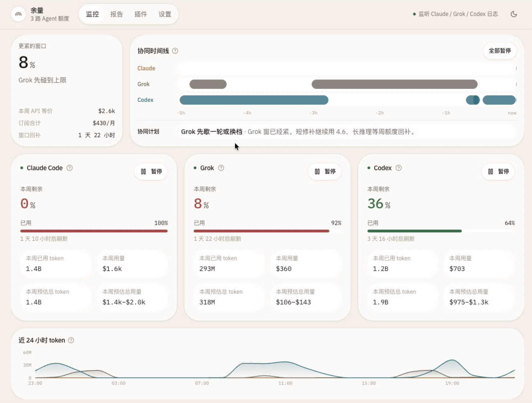Click the 余量 app logo icon
532x403 pixels.
[x=18, y=14]
